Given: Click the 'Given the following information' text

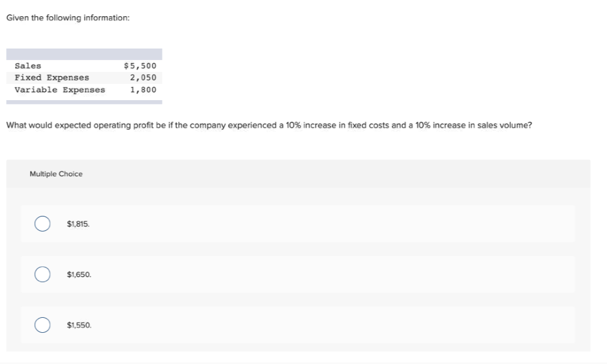Looking at the screenshot, I should click(x=68, y=18).
